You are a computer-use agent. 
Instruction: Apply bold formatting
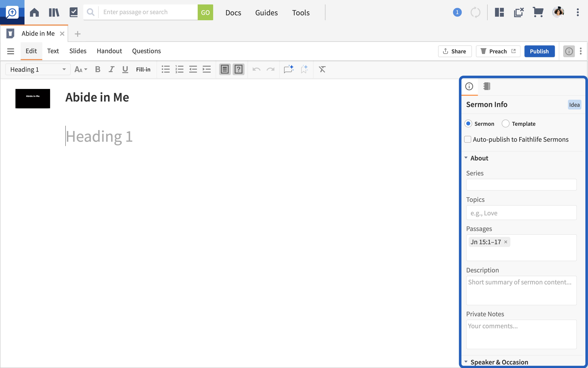pyautogui.click(x=98, y=69)
